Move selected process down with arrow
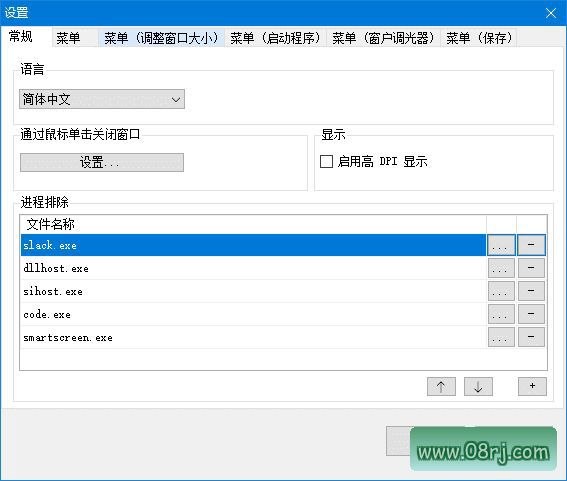The image size is (567, 481). tap(478, 387)
